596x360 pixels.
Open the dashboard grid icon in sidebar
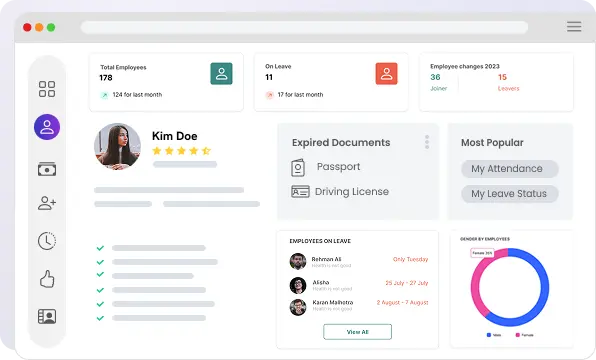pos(47,89)
